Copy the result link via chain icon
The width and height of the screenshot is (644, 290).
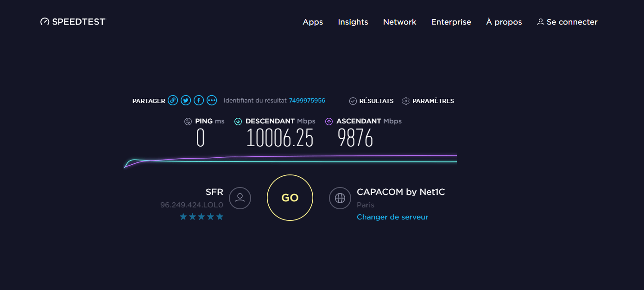click(173, 100)
